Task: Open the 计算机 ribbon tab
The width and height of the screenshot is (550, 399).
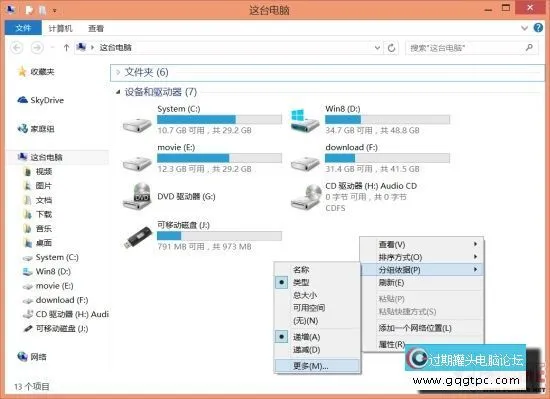Action: 60,28
